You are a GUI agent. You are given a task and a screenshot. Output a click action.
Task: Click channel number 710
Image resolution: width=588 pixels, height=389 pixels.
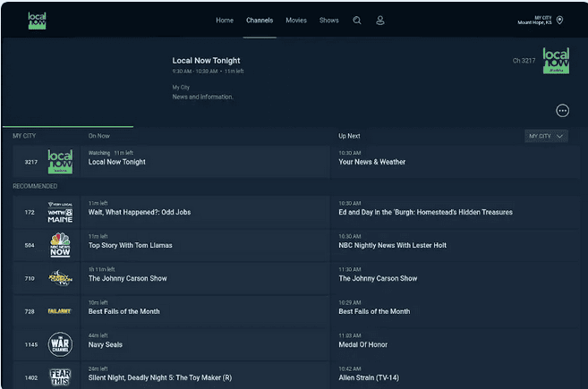[30, 278]
